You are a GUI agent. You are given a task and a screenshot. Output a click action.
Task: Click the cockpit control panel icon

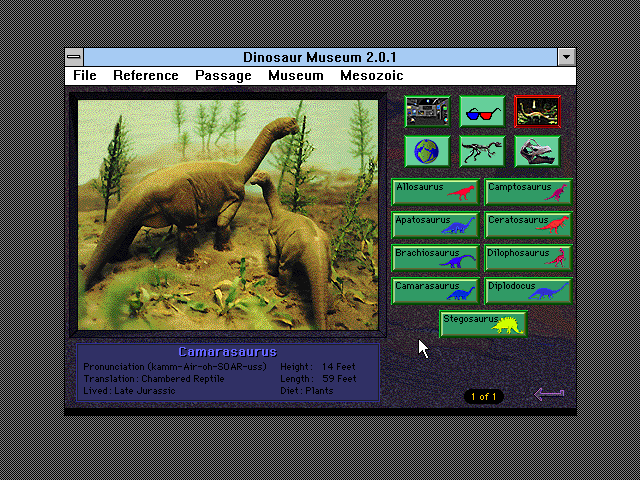[x=427, y=111]
